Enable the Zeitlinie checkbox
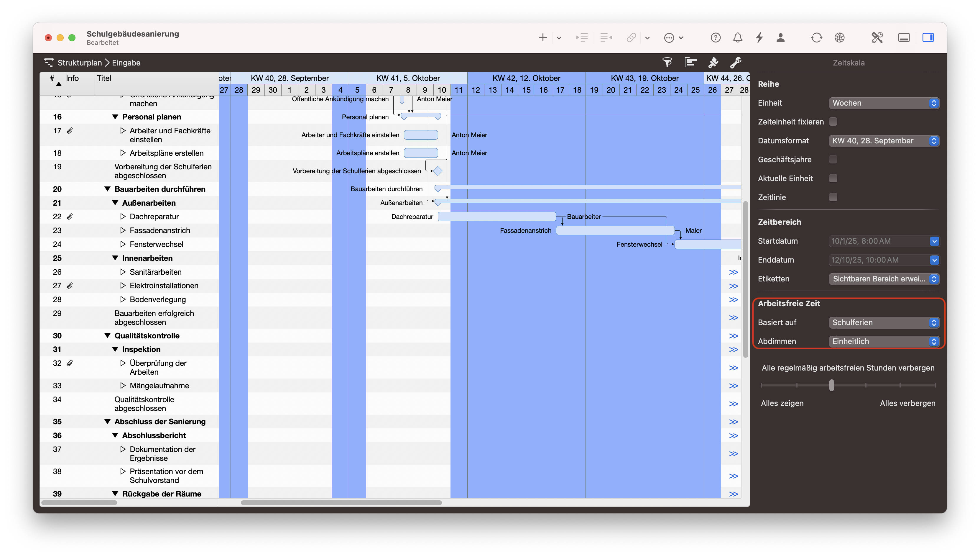 [833, 197]
